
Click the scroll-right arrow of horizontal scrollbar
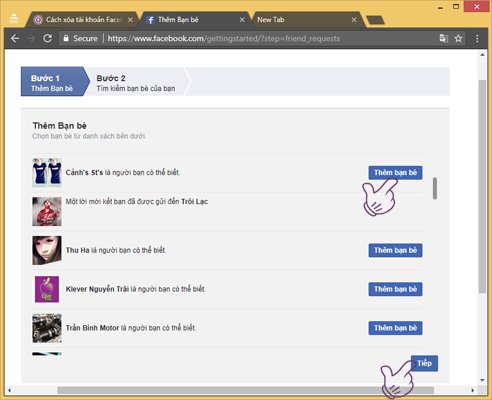pyautogui.click(x=473, y=390)
